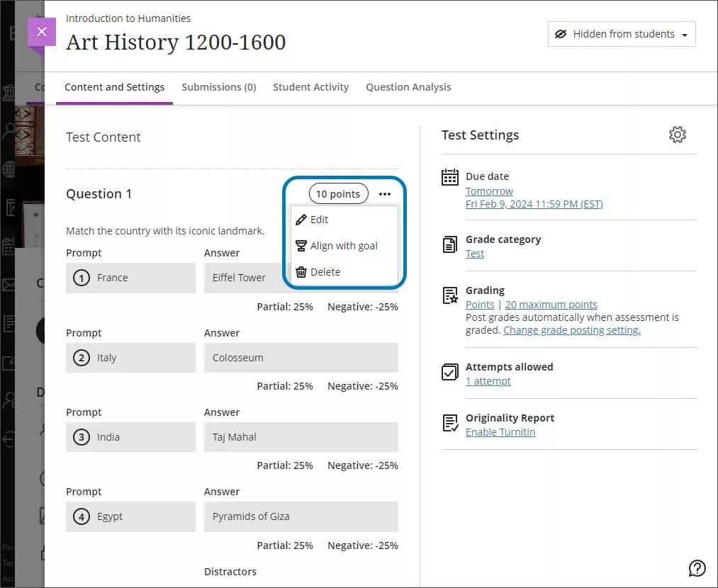Click the Due date calendar icon
Viewport: 718px width, 588px height.
click(x=450, y=178)
